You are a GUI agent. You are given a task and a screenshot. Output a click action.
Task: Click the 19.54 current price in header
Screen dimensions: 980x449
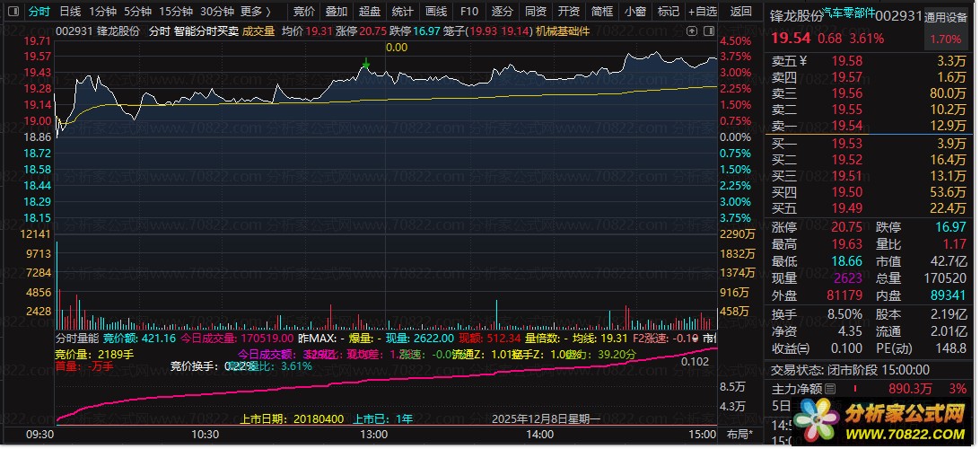791,38
